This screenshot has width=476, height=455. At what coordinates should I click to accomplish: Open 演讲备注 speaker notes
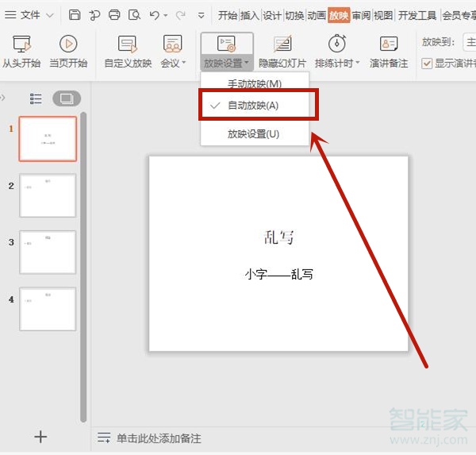[x=389, y=45]
